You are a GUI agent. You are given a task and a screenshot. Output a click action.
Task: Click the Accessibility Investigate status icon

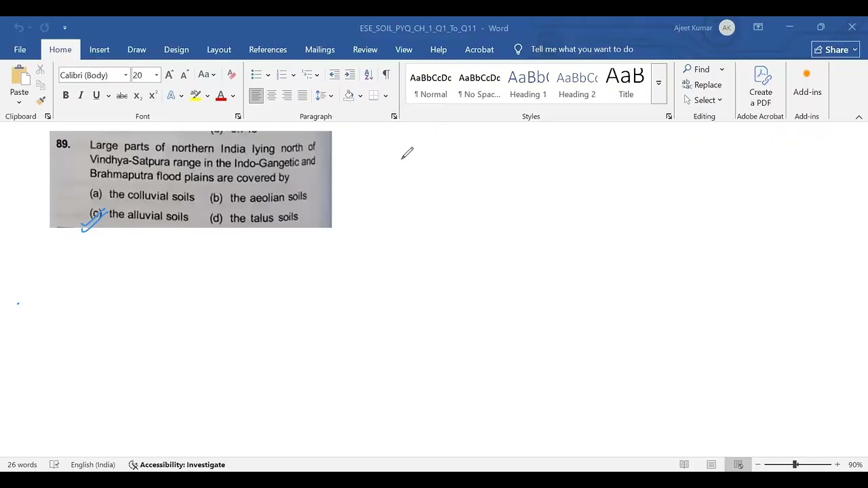pos(134,465)
